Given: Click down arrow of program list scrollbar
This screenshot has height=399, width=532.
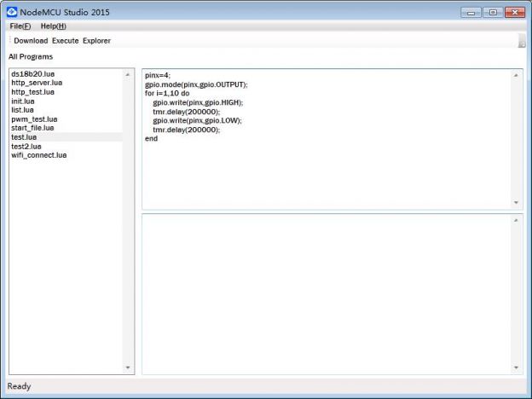Looking at the screenshot, I should pyautogui.click(x=128, y=367).
